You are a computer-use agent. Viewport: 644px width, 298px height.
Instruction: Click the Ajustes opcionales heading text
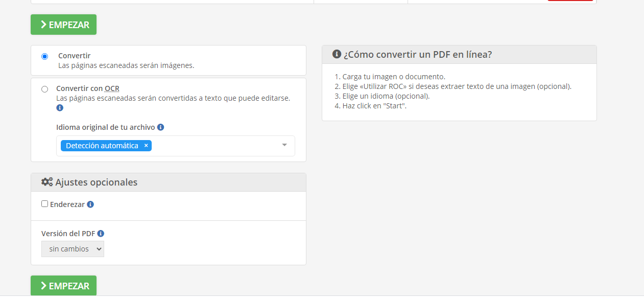click(96, 182)
